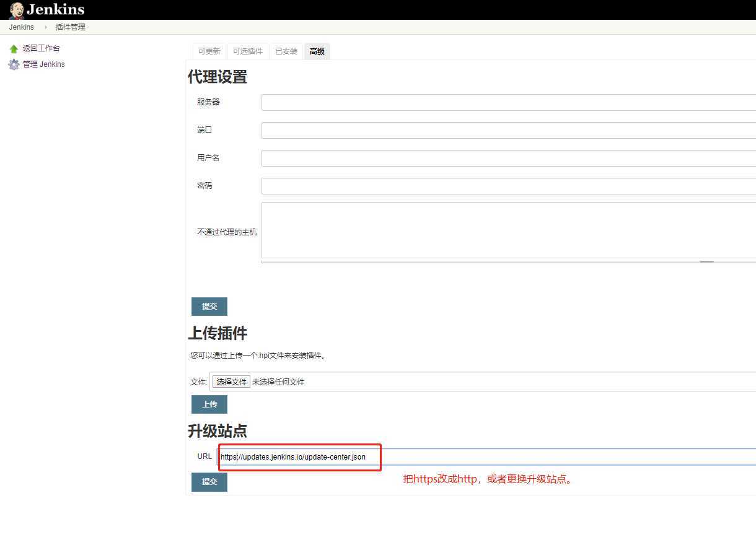Screen dimensions: 756x537
Task: Grab the text area resize handle
Action: (706, 262)
